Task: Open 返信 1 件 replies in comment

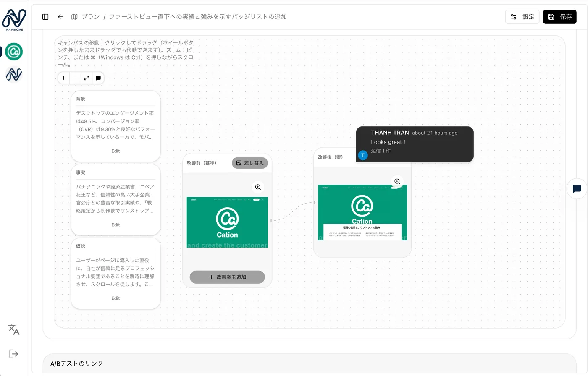Action: pyautogui.click(x=381, y=151)
